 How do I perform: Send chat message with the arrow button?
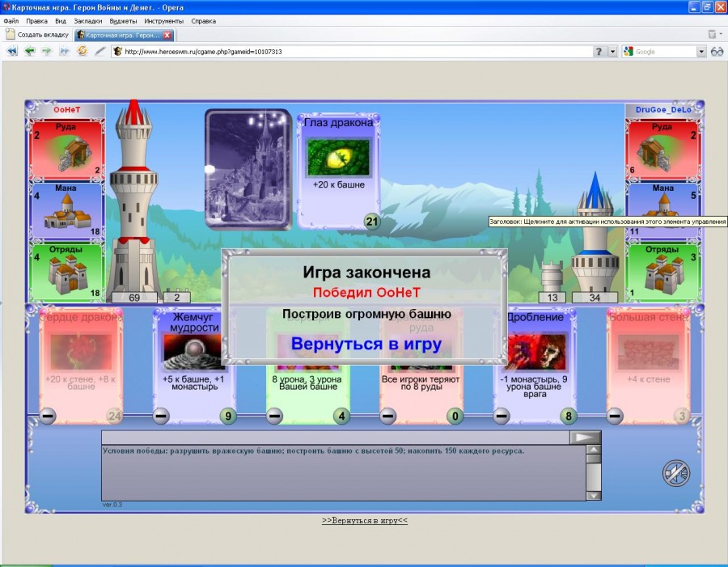585,438
